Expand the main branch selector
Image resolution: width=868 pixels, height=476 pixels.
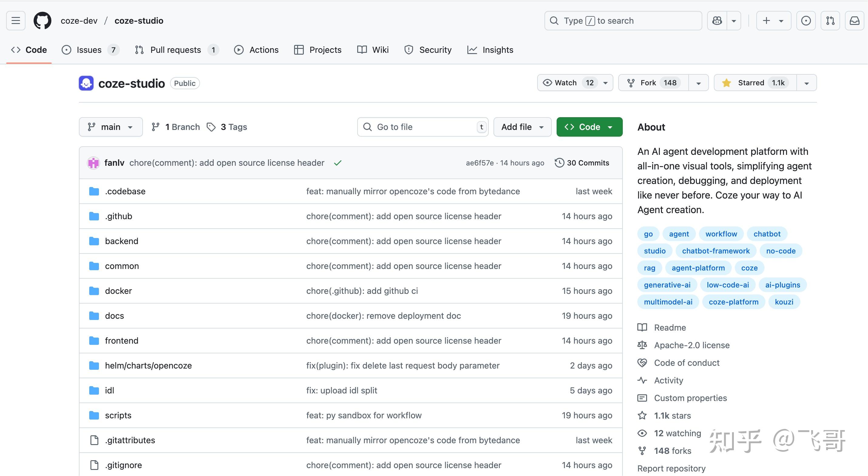(x=110, y=127)
